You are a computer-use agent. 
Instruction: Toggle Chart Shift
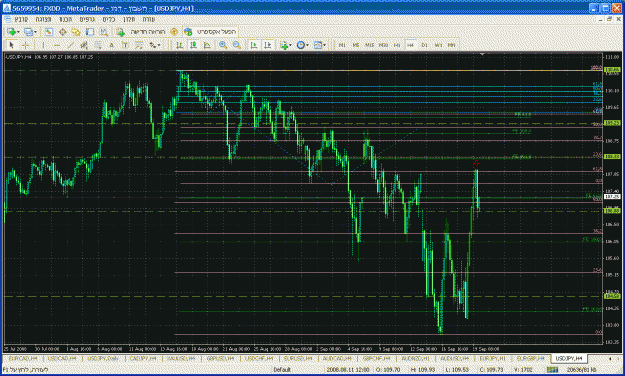(x=267, y=45)
